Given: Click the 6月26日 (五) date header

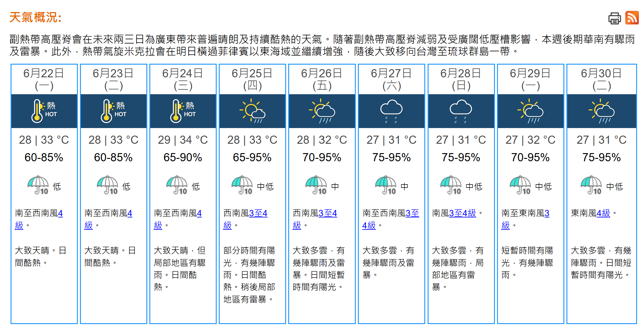Looking at the screenshot, I should point(322,79).
